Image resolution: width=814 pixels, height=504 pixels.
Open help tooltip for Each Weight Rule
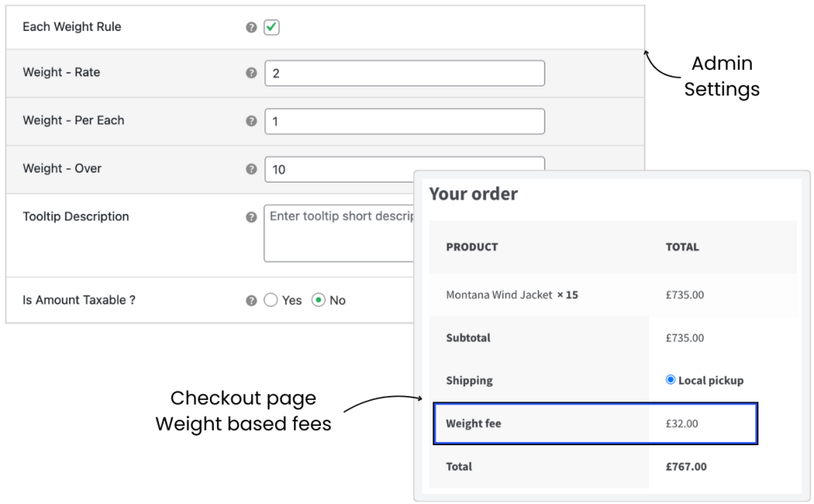251,28
